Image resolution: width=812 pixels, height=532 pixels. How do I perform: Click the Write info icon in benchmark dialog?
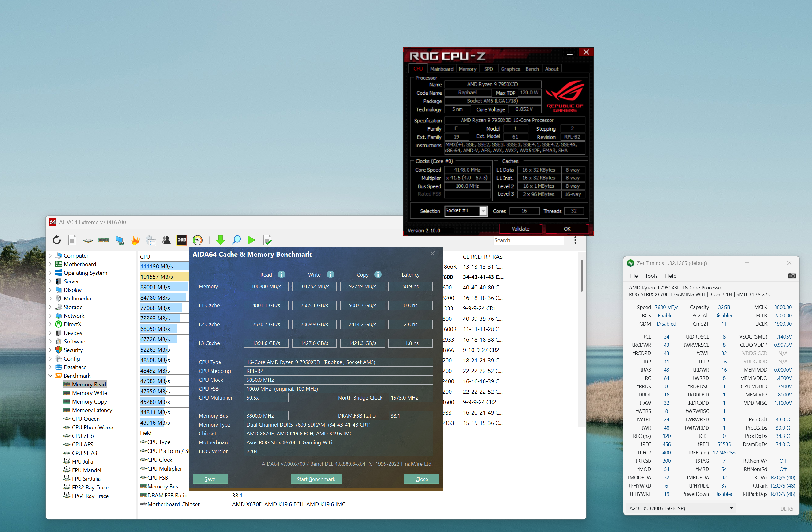tap(330, 275)
